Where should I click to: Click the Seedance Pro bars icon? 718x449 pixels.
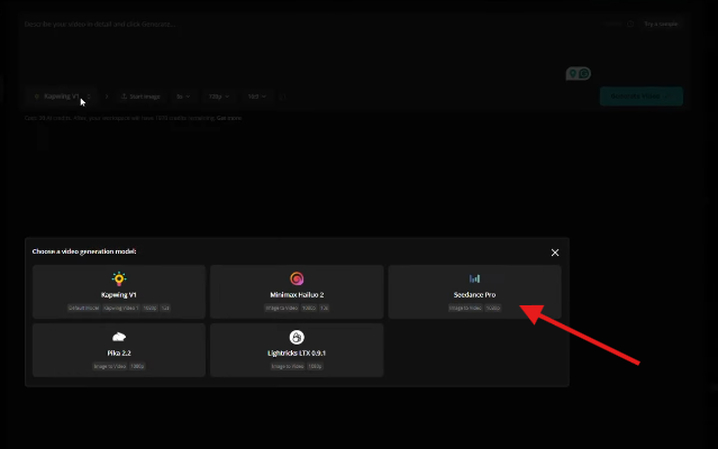(474, 279)
